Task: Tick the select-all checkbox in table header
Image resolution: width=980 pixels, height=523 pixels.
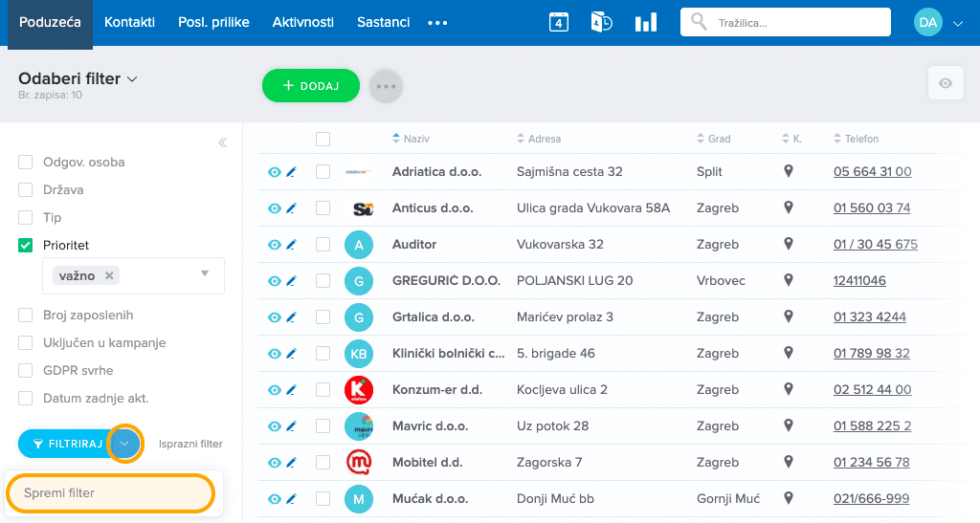Action: (323, 140)
